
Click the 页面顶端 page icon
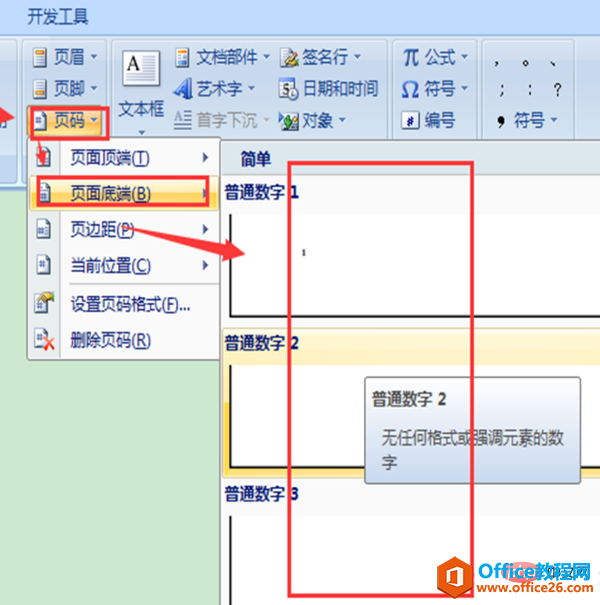coord(44,157)
